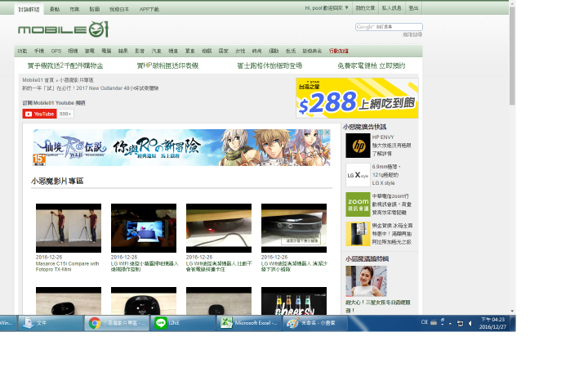Open the $288 台灣之星 banner ad
The image size is (588, 368).
tap(357, 98)
